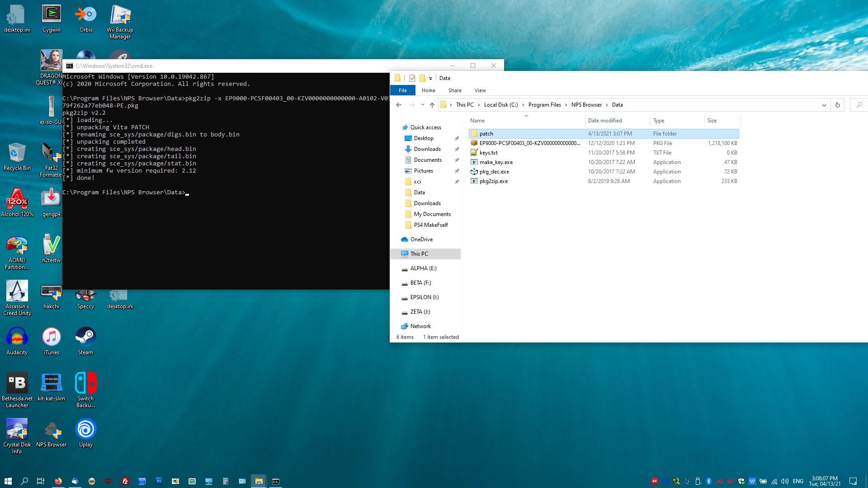Show the clock and calendar flyout
This screenshot has height=488, width=868.
825,481
